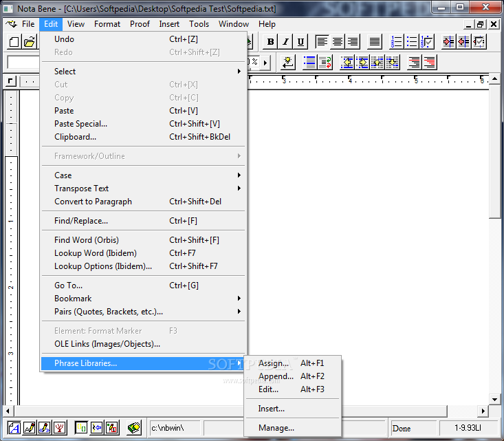Click the letter A with pencil icon
Image resolution: width=504 pixels, height=441 pixels.
click(x=30, y=428)
